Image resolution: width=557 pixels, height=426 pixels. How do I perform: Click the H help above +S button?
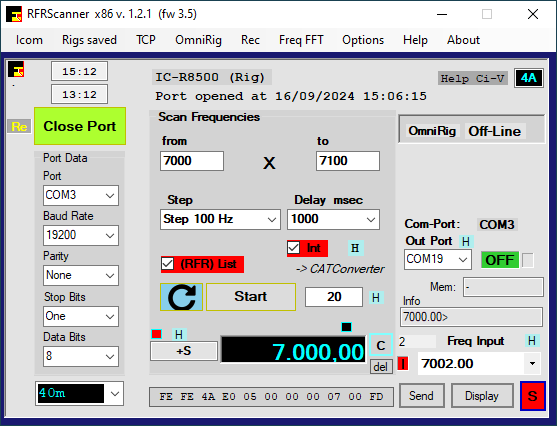[179, 334]
